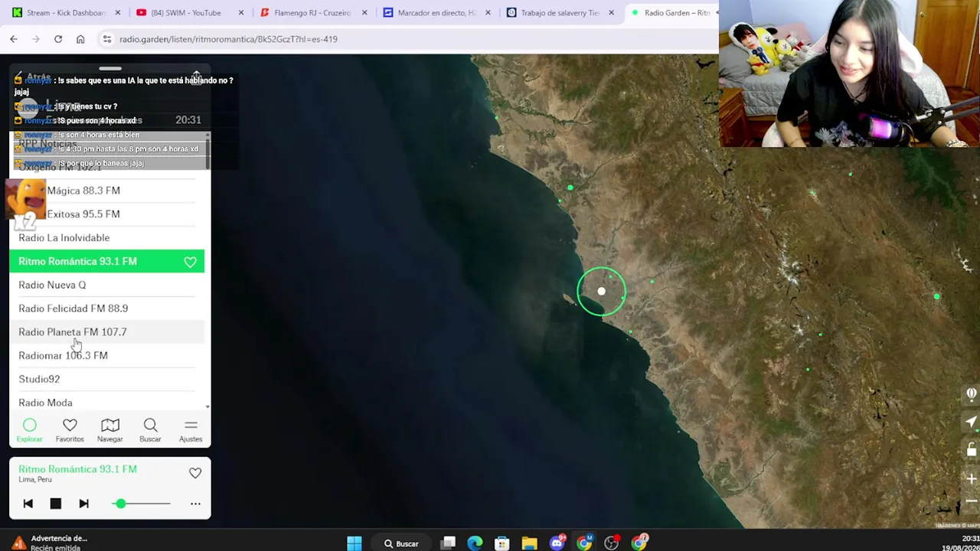The height and width of the screenshot is (551, 980).
Task: Reload the Radio Garden page
Action: click(58, 39)
